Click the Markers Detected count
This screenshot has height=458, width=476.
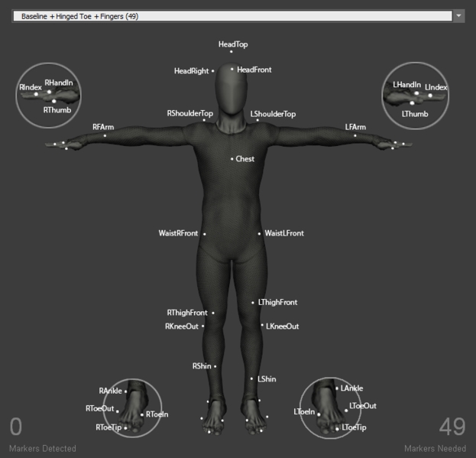16,427
